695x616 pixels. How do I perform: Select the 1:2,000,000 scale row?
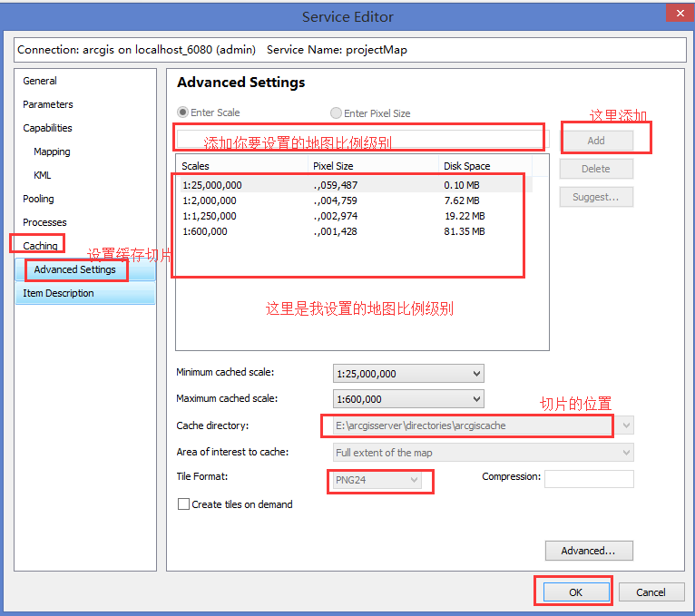coord(357,200)
